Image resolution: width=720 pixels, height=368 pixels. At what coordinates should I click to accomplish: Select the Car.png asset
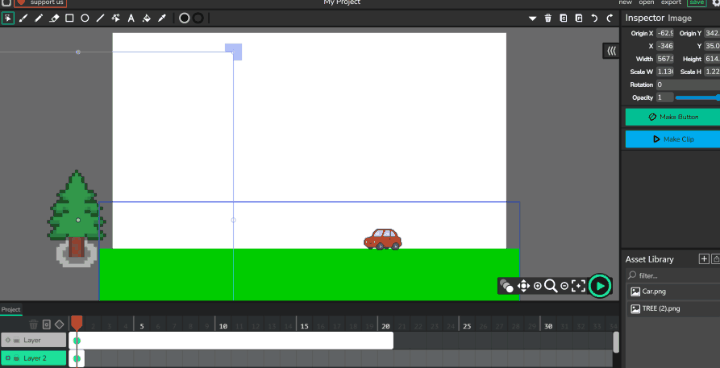point(673,291)
